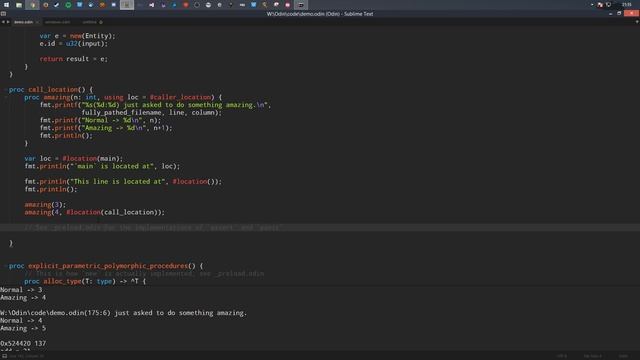
Task: Open the system clock in the tray
Action: coord(627,5)
